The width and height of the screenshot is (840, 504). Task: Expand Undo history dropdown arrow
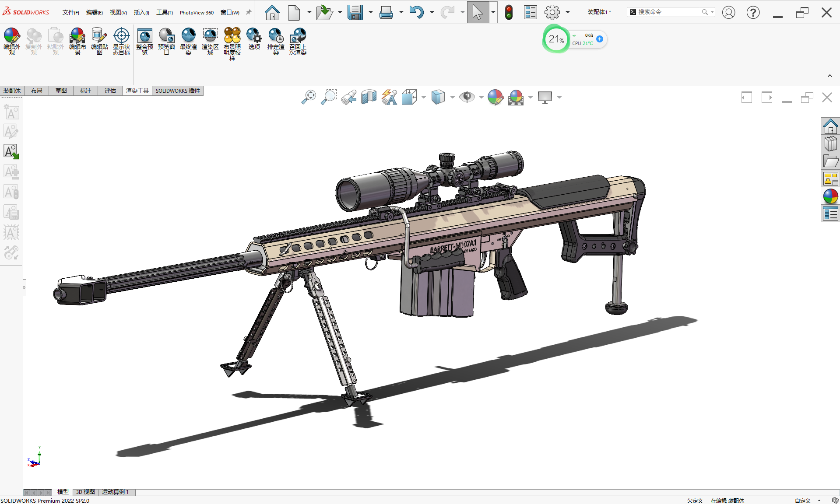[x=432, y=12]
